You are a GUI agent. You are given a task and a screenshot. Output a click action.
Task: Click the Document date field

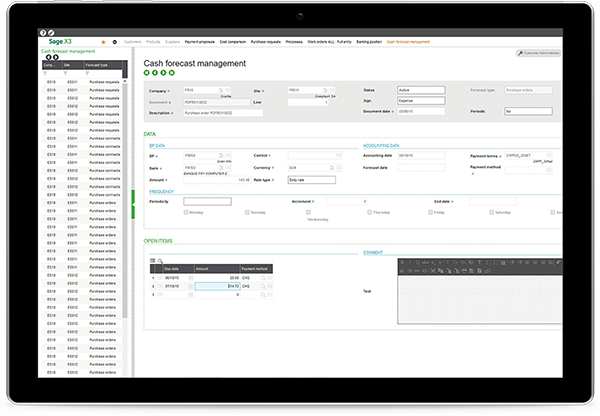421,111
